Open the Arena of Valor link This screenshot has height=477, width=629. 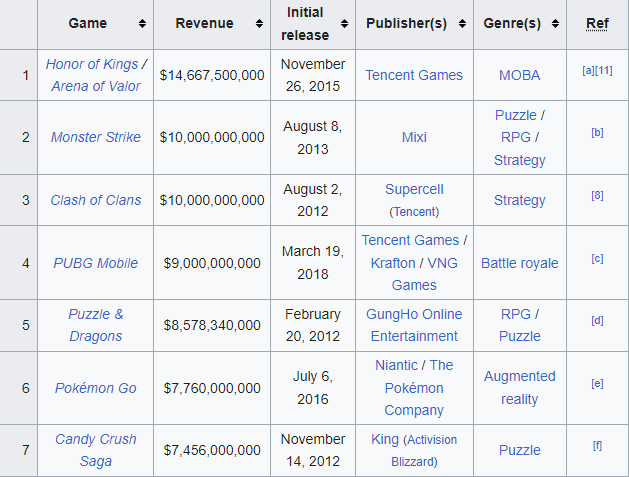pos(95,86)
